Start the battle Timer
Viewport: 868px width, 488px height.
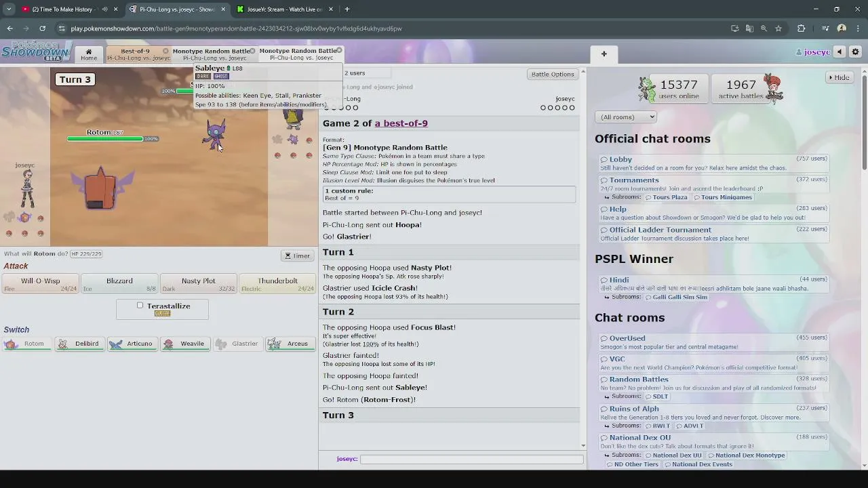297,256
